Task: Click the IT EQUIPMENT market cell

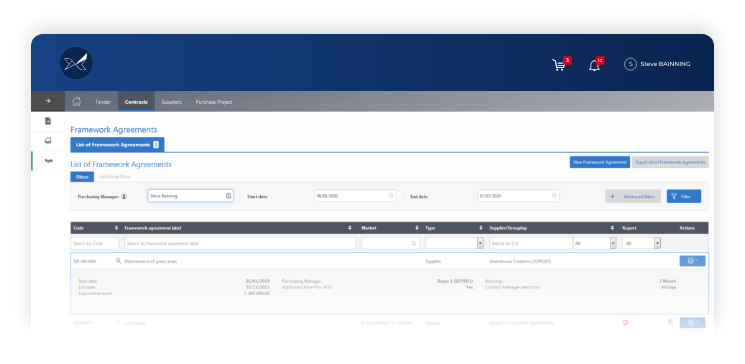Action: point(386,323)
